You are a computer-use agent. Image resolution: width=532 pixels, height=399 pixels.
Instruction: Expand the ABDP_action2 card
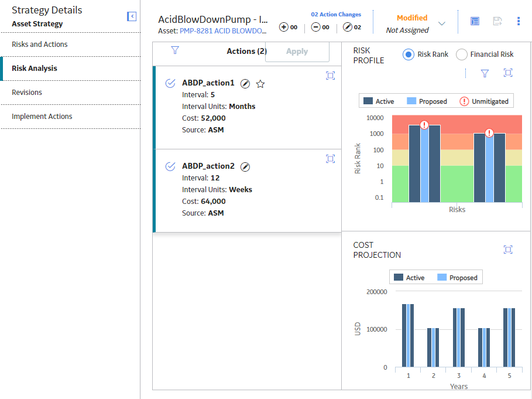click(331, 159)
